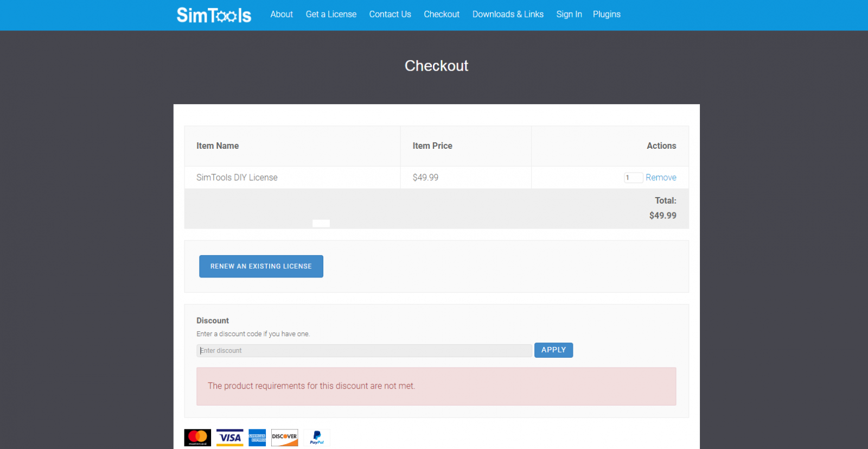Click the SimTools DIY License item name
The image size is (868, 449).
(x=237, y=178)
